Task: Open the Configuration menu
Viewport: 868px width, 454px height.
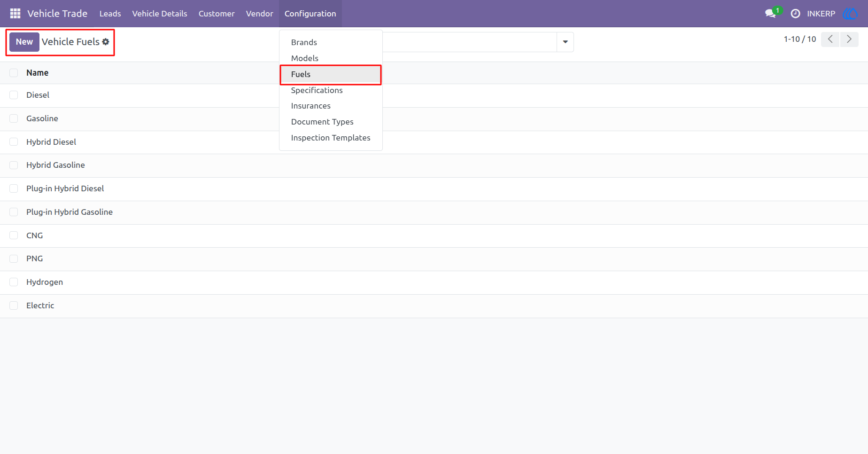Action: point(310,14)
